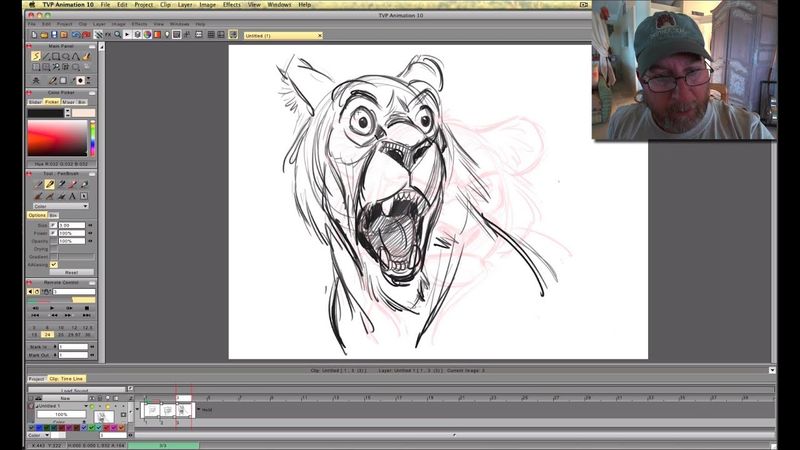Click the color wheel icon in toolbar
The height and width of the screenshot is (450, 800).
(147, 35)
